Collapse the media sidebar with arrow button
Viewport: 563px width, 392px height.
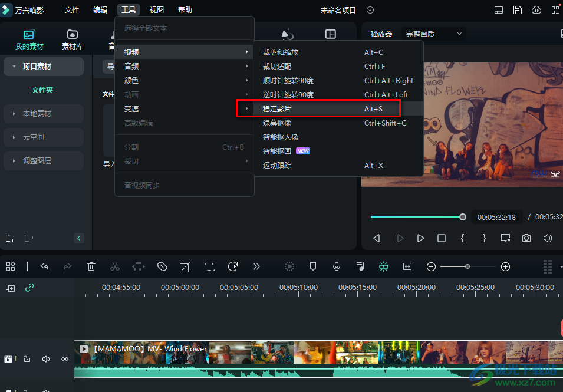[x=78, y=238]
